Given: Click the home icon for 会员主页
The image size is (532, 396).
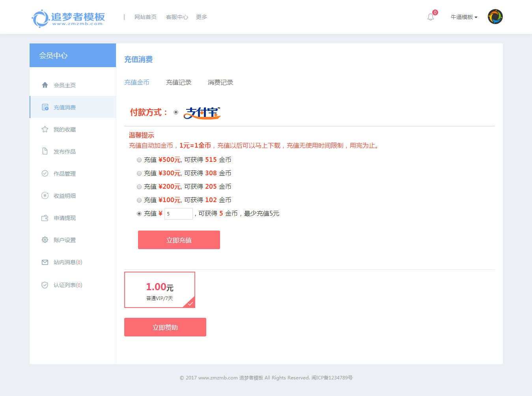Looking at the screenshot, I should (45, 85).
